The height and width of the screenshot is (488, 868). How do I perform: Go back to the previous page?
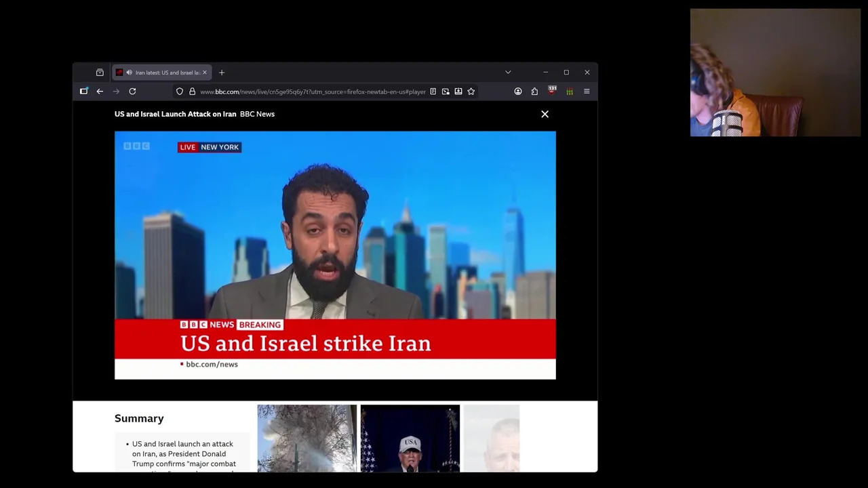point(100,91)
